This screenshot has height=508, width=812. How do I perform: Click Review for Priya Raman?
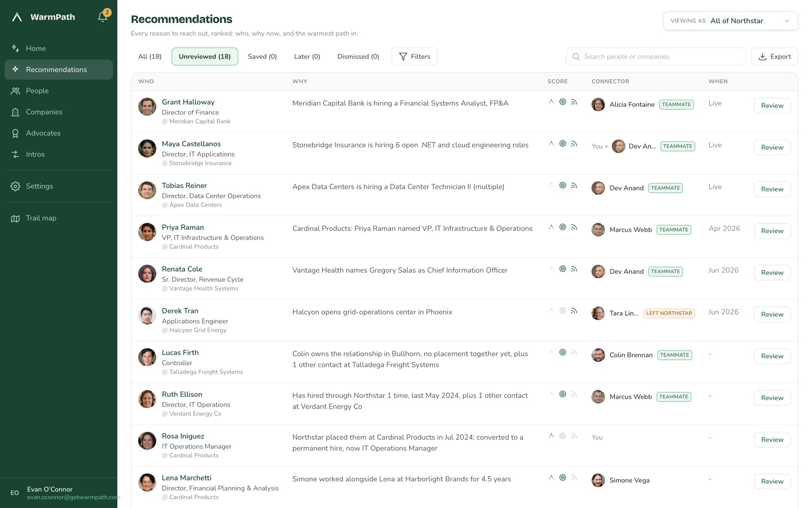pyautogui.click(x=772, y=231)
